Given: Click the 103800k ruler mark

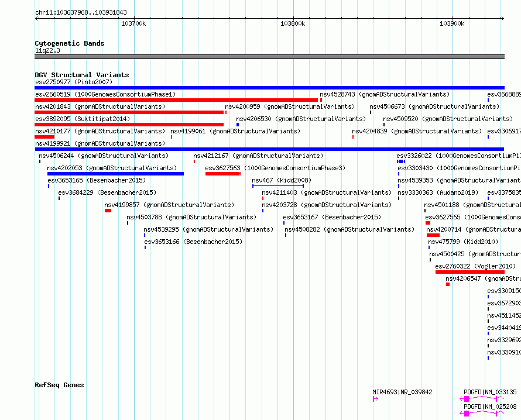Looking at the screenshot, I should [x=293, y=23].
